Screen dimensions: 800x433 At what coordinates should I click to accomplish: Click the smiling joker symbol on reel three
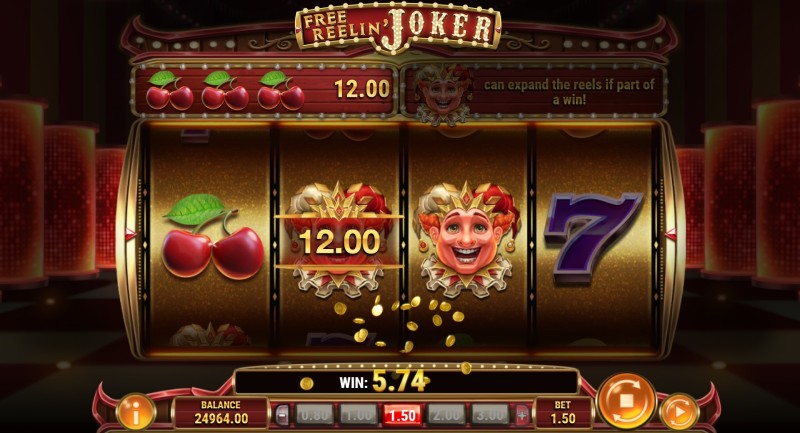pyautogui.click(x=466, y=240)
